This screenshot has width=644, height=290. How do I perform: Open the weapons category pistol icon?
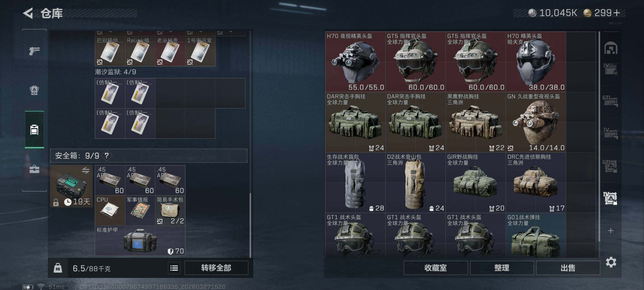34,51
